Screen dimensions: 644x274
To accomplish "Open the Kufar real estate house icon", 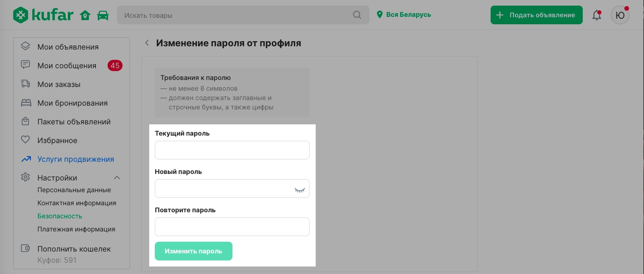I will [85, 15].
